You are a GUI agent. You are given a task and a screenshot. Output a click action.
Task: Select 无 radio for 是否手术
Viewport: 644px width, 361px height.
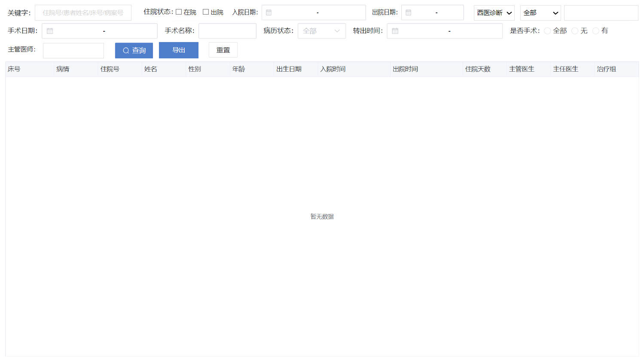[575, 31]
